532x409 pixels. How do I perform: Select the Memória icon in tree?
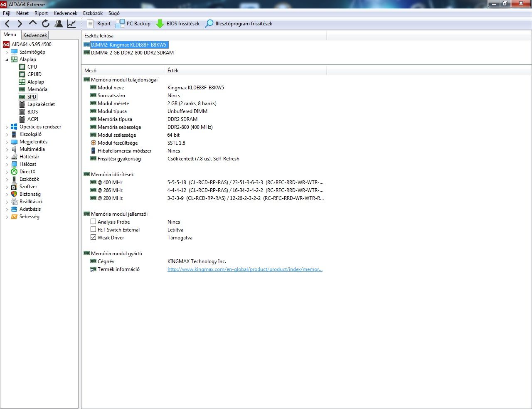22,89
